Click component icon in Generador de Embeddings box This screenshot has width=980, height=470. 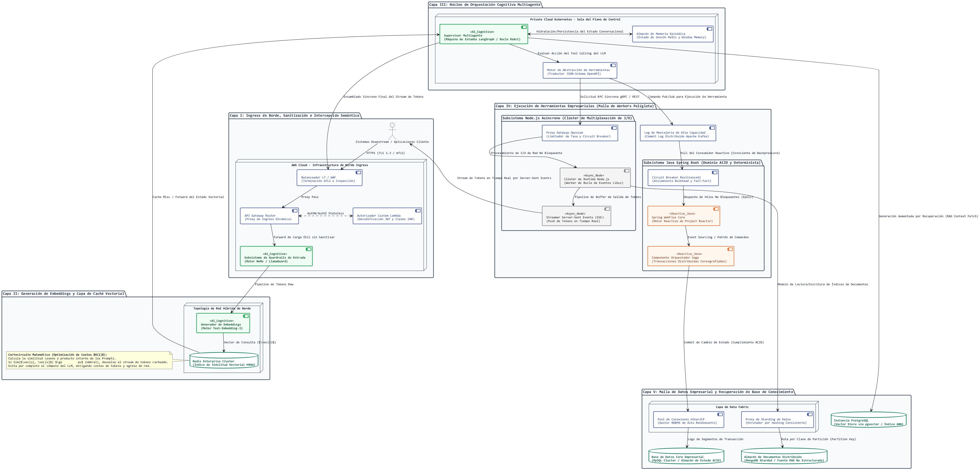246,316
